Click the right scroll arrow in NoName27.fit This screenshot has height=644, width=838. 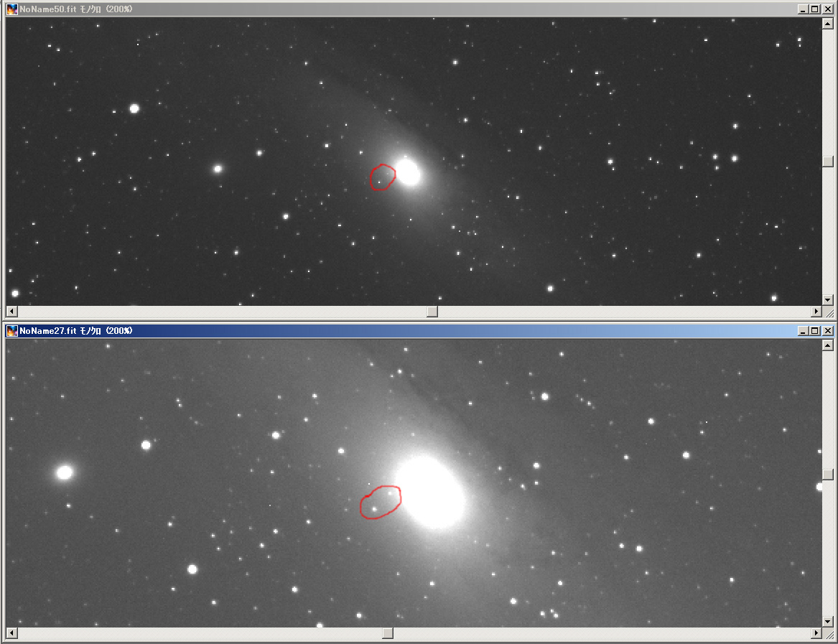[x=816, y=633]
